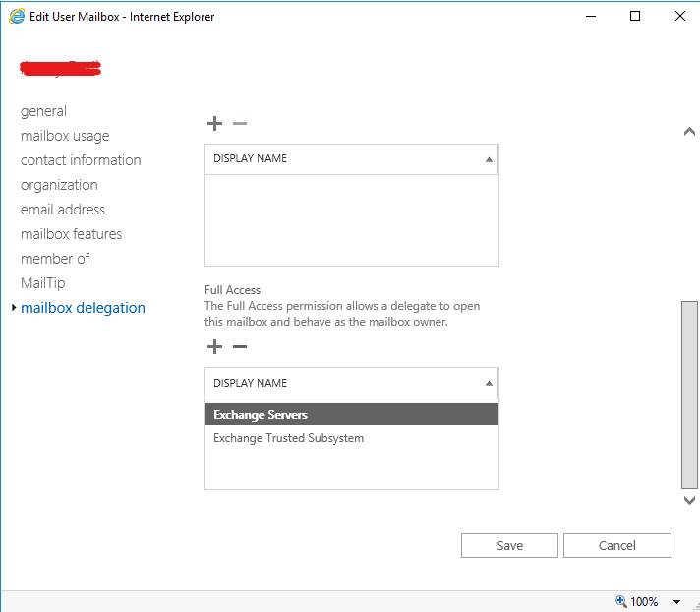Select the Exchange Servers row
Screen dimensions: 700x612
pyautogui.click(x=352, y=414)
